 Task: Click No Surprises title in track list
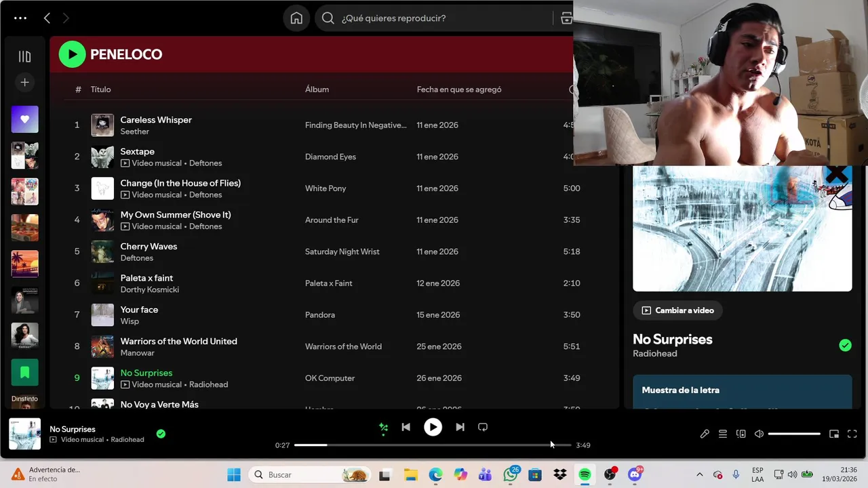pyautogui.click(x=146, y=373)
